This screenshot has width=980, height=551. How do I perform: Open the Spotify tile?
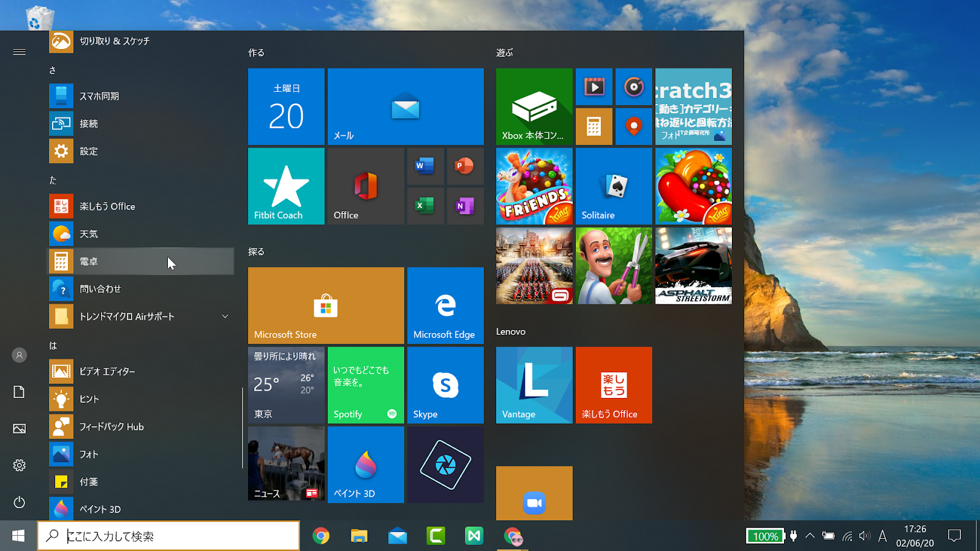366,385
